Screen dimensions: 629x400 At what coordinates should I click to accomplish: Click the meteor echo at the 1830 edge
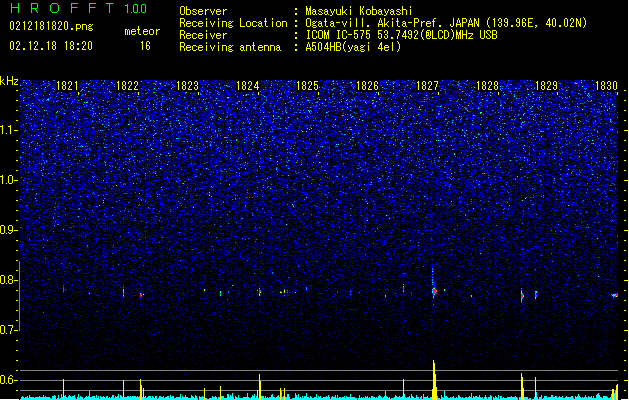pyautogui.click(x=614, y=295)
